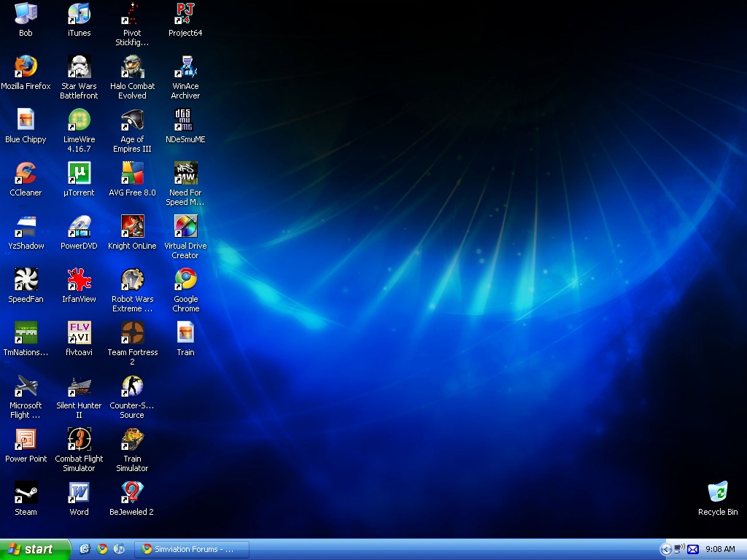
Task: Select the Mozilla Firefox desktop icon
Action: pyautogui.click(x=26, y=67)
